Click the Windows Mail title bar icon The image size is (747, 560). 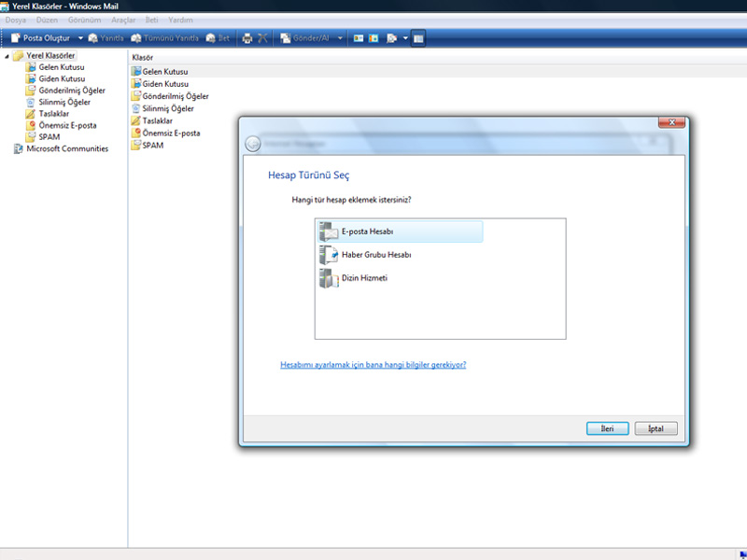5,7
